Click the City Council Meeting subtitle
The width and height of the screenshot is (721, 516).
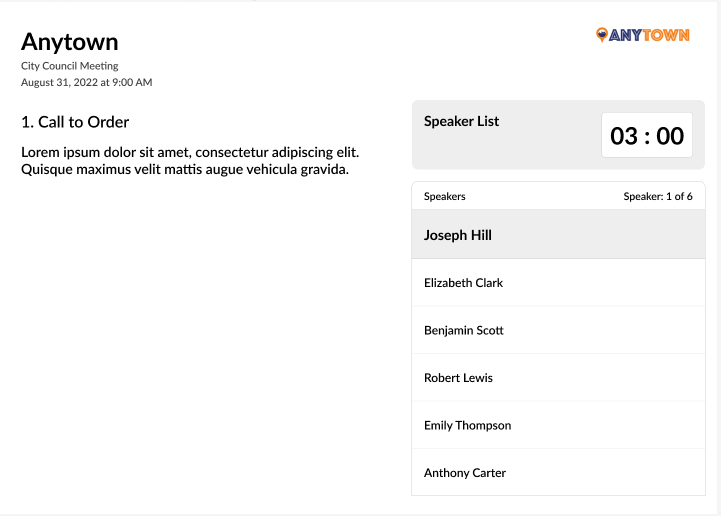[x=69, y=66]
